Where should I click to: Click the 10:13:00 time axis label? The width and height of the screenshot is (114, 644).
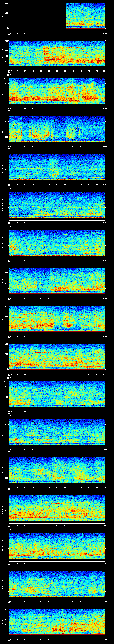[x=9, y=184]
